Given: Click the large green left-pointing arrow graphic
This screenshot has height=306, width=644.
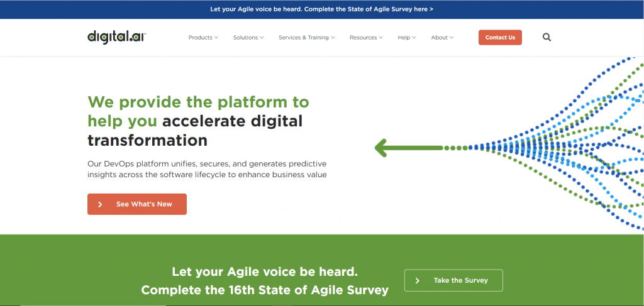Looking at the screenshot, I should [x=409, y=148].
